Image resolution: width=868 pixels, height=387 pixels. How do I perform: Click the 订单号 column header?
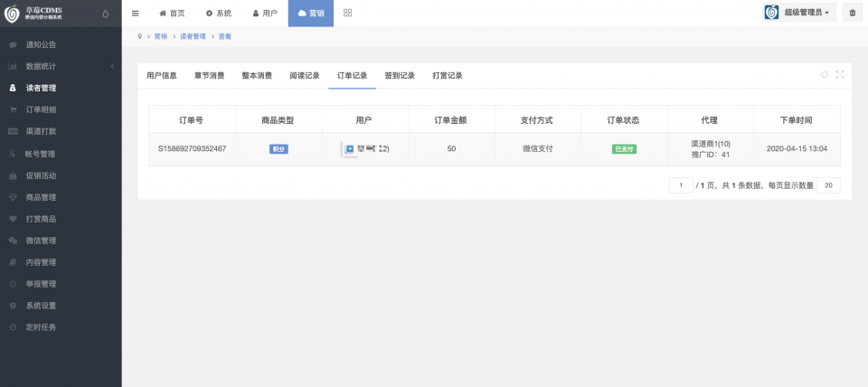tap(192, 119)
